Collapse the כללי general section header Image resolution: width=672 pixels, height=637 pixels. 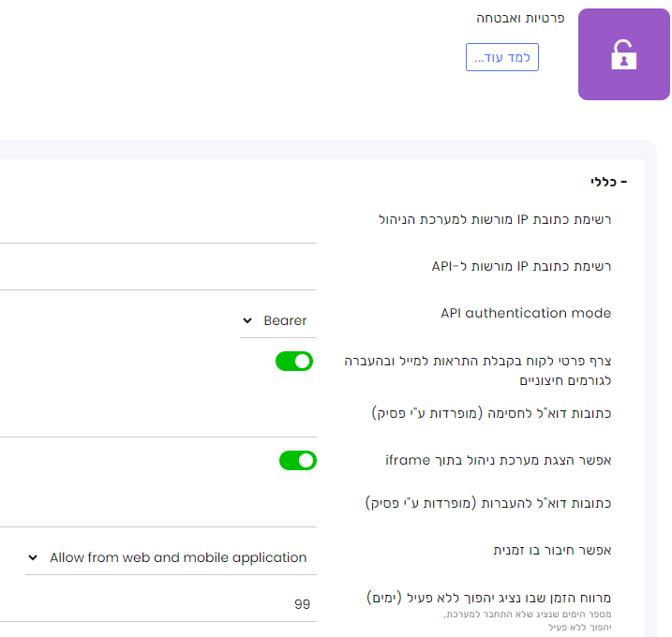coord(608,182)
